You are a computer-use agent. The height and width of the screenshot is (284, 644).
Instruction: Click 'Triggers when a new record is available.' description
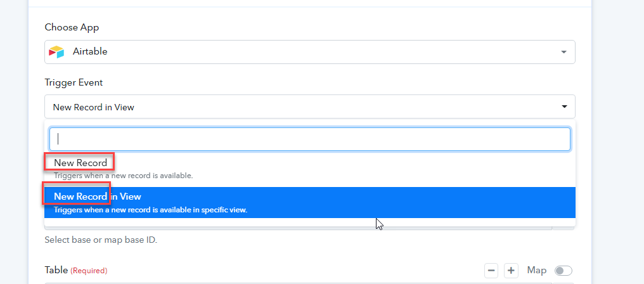click(x=123, y=176)
